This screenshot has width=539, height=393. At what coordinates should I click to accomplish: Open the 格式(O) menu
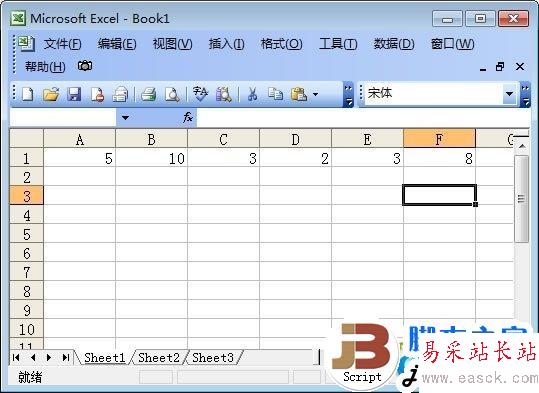click(281, 44)
